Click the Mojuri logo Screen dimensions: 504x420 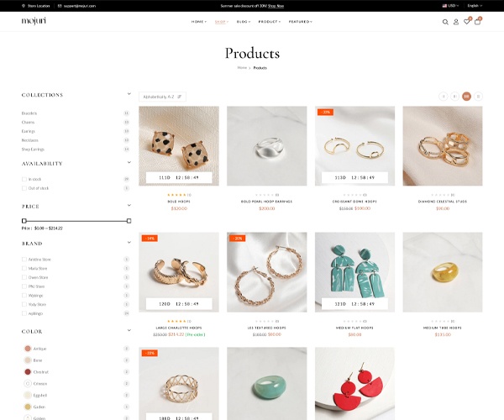coord(34,21)
